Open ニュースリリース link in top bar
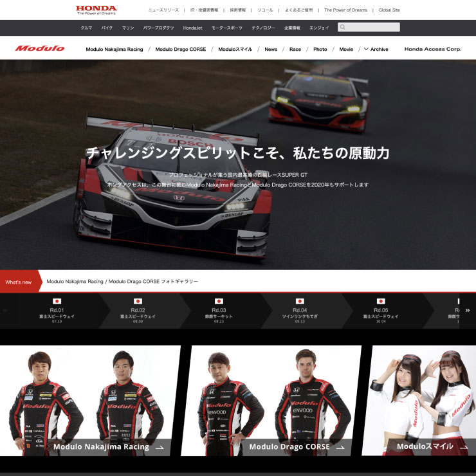This screenshot has width=476, height=476. coord(163,10)
